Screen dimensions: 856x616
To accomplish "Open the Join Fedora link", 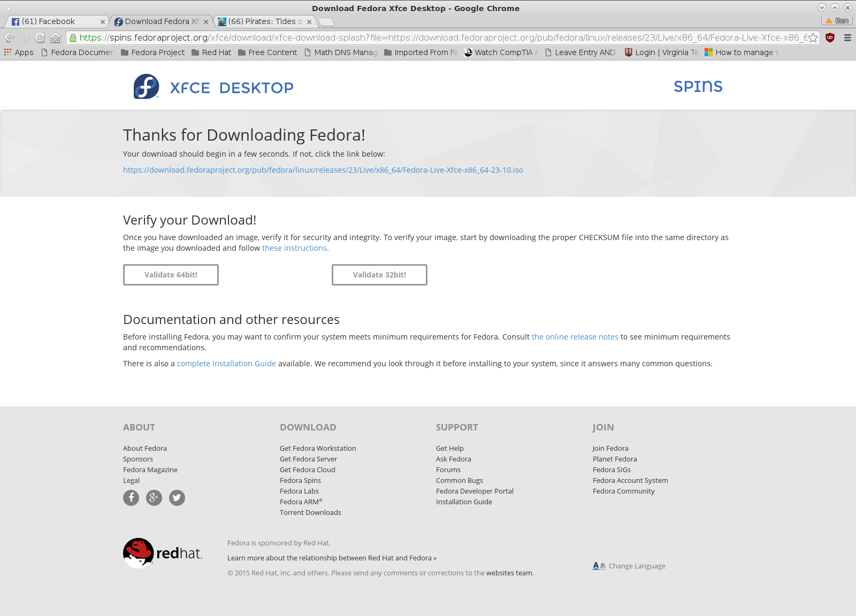I will [x=610, y=448].
